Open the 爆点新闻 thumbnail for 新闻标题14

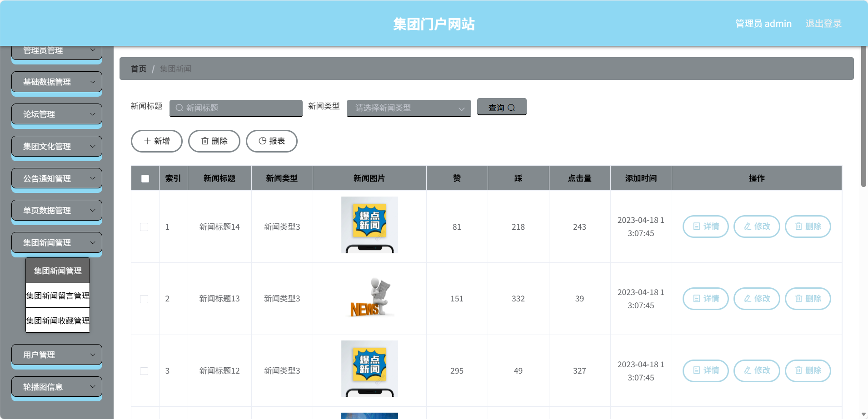369,225
